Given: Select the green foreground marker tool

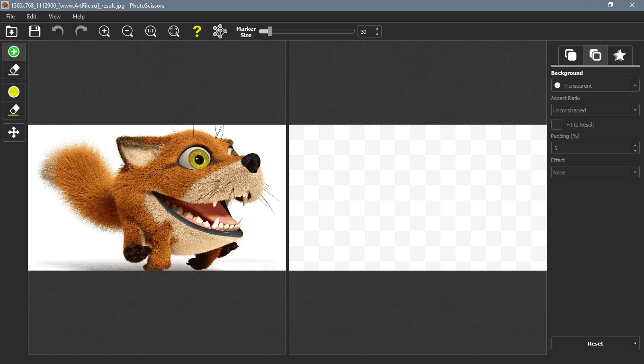Looking at the screenshot, I should [14, 52].
